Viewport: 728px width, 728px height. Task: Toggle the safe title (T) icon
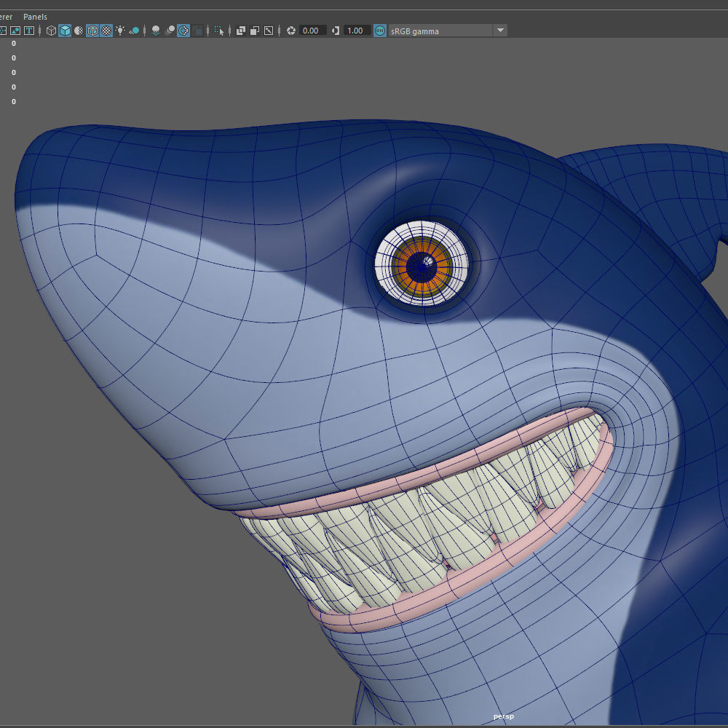pos(29,31)
